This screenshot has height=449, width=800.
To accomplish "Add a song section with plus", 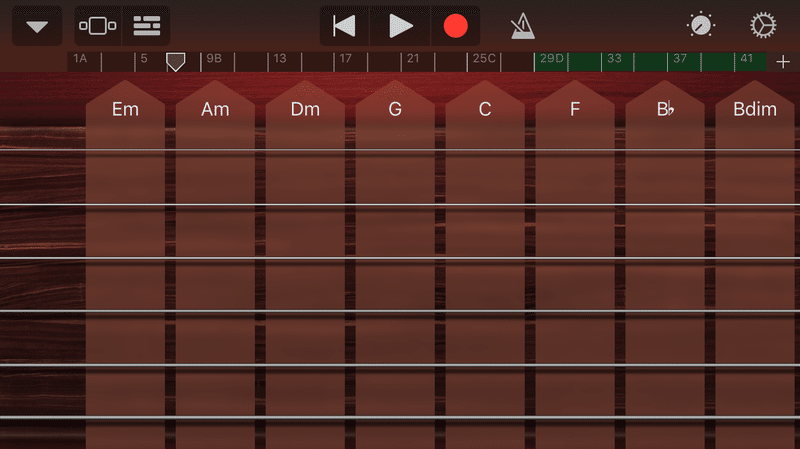I will pos(782,62).
